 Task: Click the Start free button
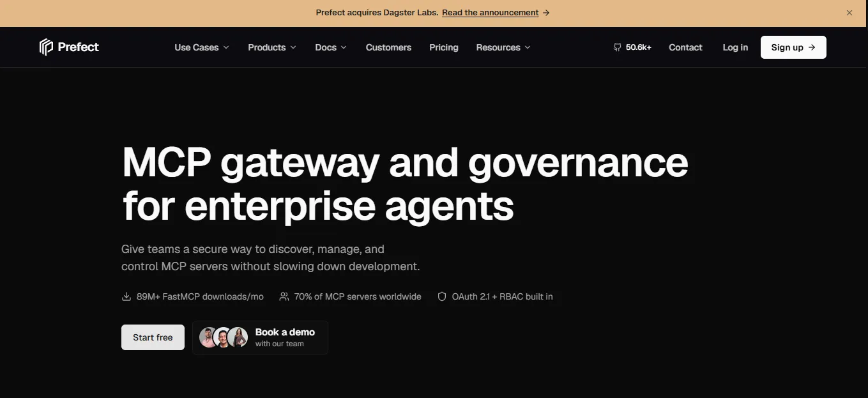coord(153,337)
